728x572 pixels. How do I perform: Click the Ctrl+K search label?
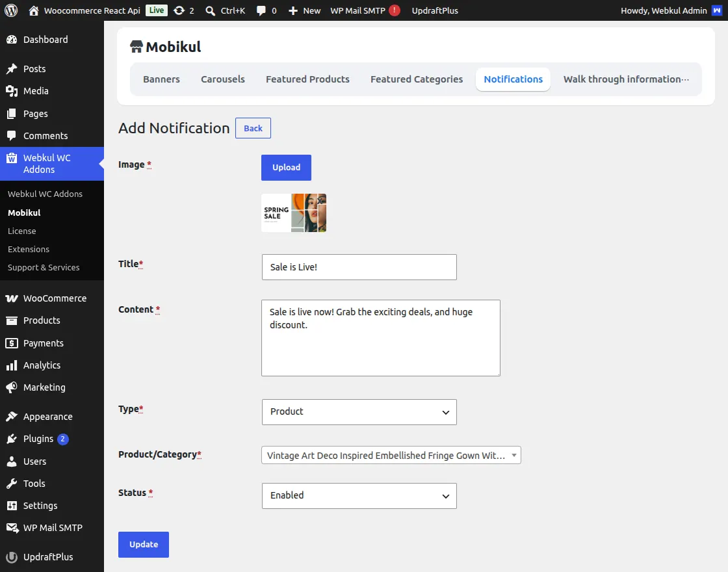[233, 10]
